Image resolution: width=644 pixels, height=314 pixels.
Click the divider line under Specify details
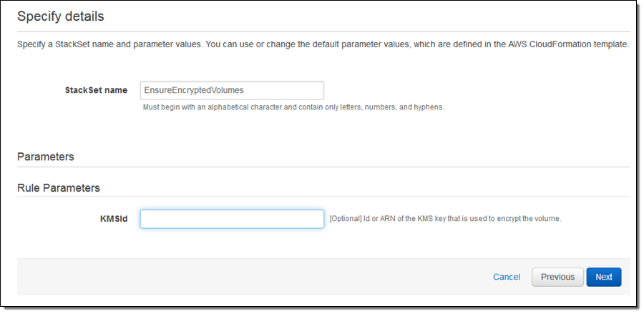pos(322,31)
